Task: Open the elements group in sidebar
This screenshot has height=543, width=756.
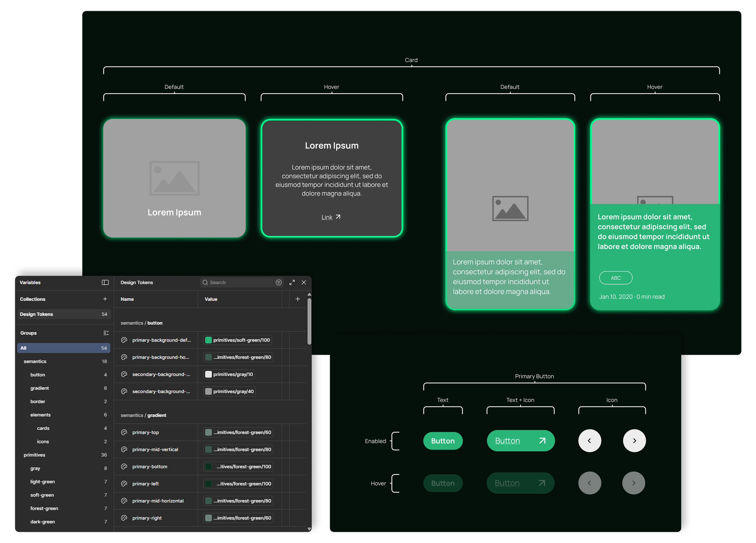Action: point(40,415)
